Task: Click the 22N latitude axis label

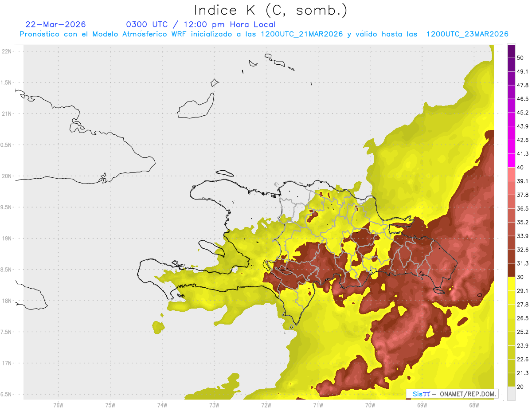Action: click(x=6, y=51)
